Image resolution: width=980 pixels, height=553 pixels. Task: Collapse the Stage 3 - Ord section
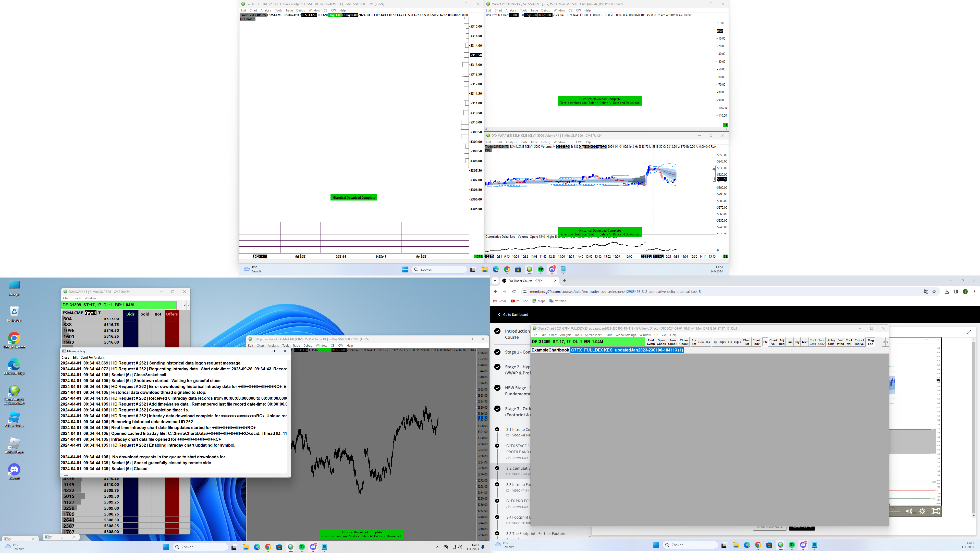pos(512,411)
